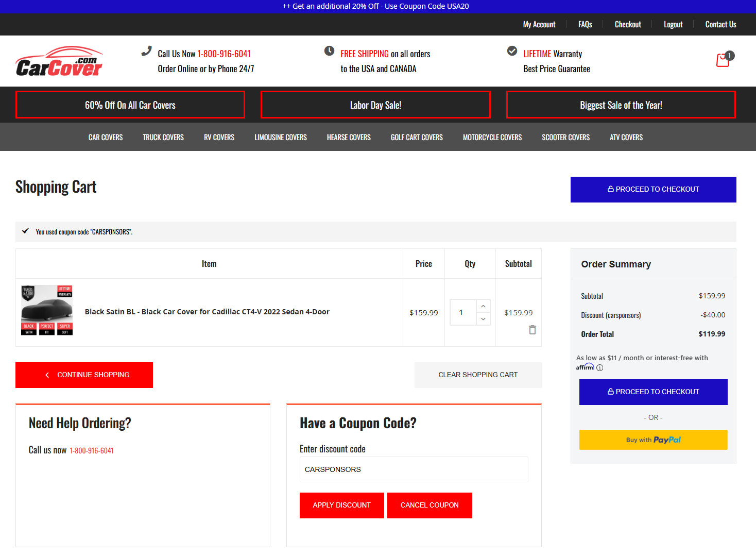The width and height of the screenshot is (756, 557).
Task: Click the clock icon by Free Shipping
Action: 329,51
